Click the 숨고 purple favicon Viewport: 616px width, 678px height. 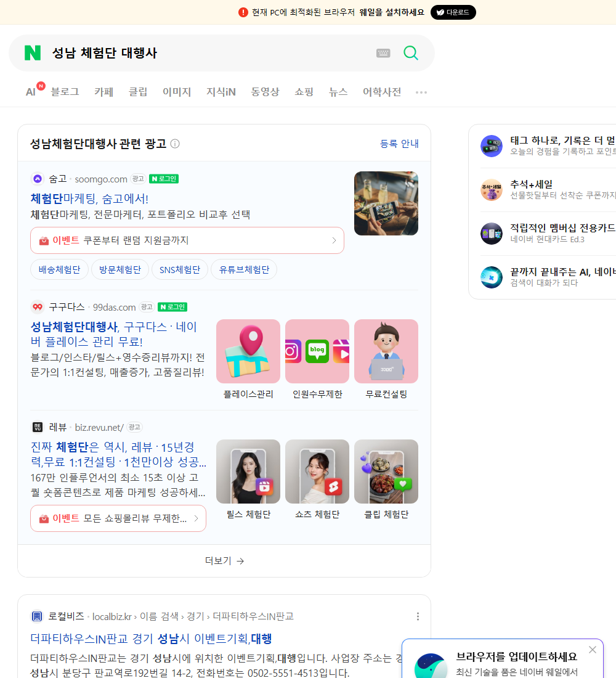(x=38, y=179)
